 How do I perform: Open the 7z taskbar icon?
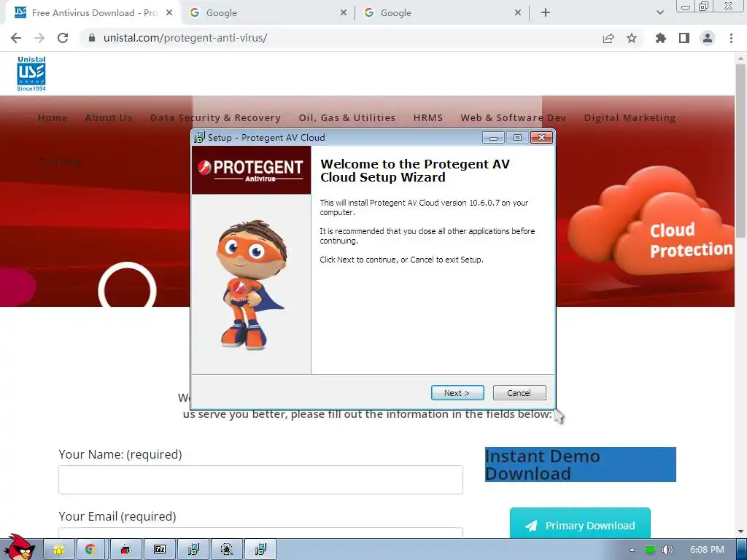pos(160,550)
